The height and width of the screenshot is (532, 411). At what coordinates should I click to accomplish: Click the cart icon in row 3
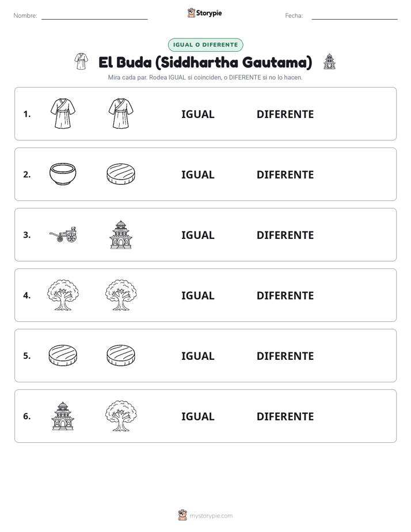pyautogui.click(x=63, y=234)
